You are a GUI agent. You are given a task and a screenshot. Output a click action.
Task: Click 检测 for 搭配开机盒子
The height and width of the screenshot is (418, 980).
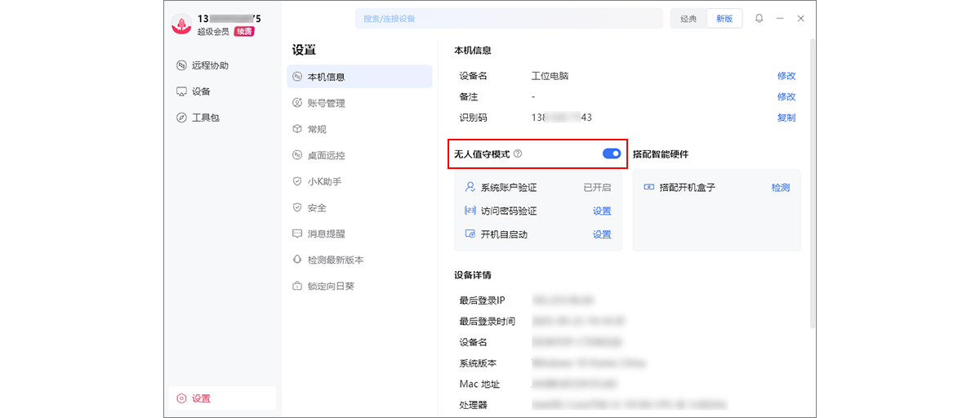(x=780, y=188)
